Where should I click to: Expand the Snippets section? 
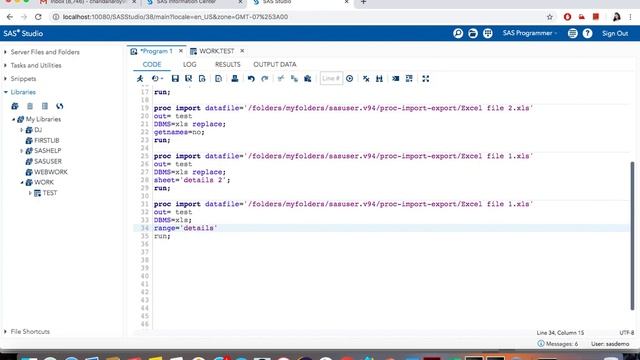coord(5,79)
